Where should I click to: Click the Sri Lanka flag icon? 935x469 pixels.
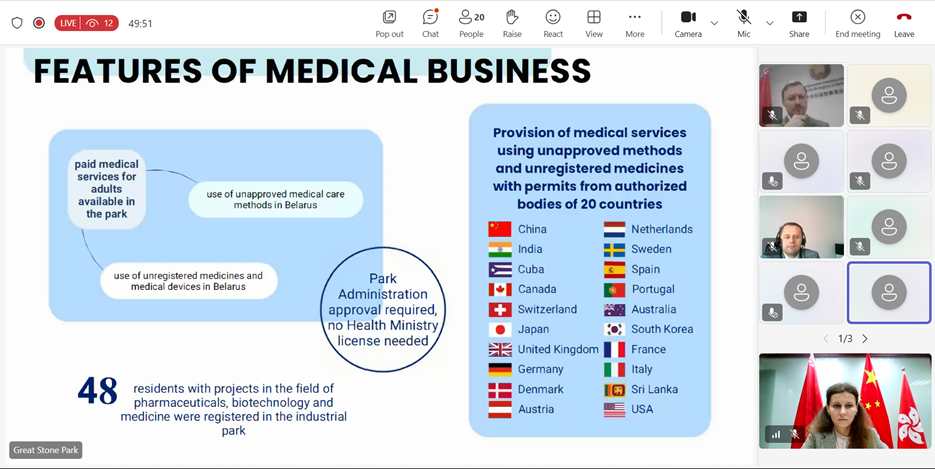point(614,389)
